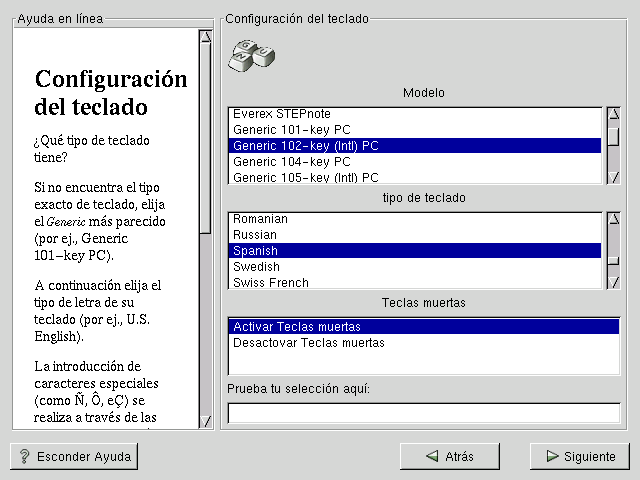Click the keyboard keys icon
Screen dimensions: 640x480
click(x=251, y=55)
